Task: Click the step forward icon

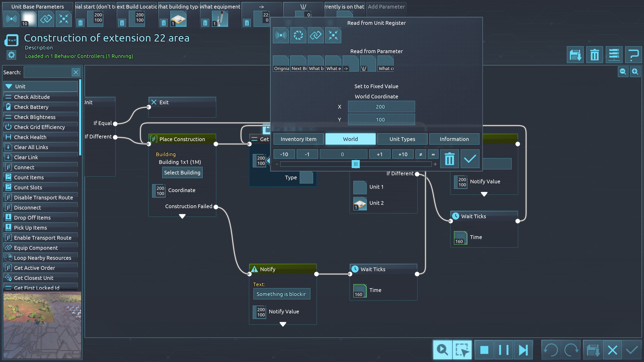Action: pos(523,350)
